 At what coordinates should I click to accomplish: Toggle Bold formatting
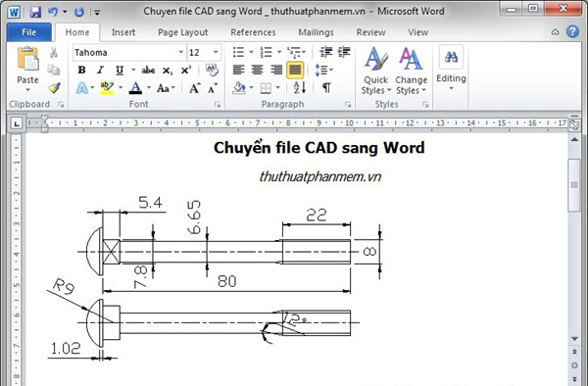point(81,70)
